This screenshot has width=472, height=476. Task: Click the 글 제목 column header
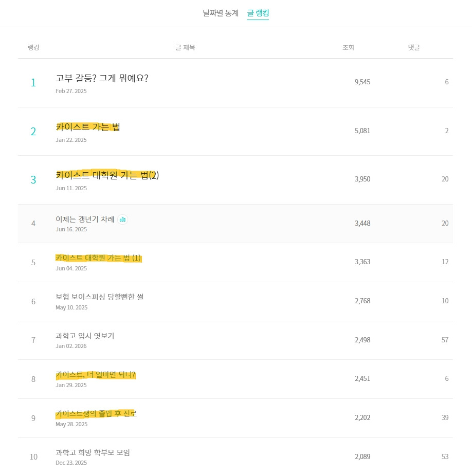point(185,48)
